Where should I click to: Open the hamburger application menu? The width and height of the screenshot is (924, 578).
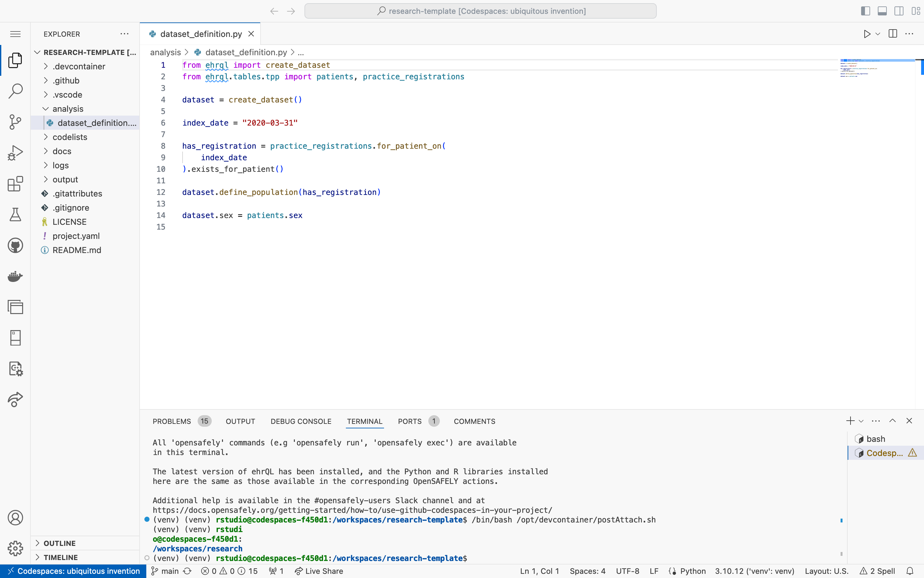coord(15,34)
